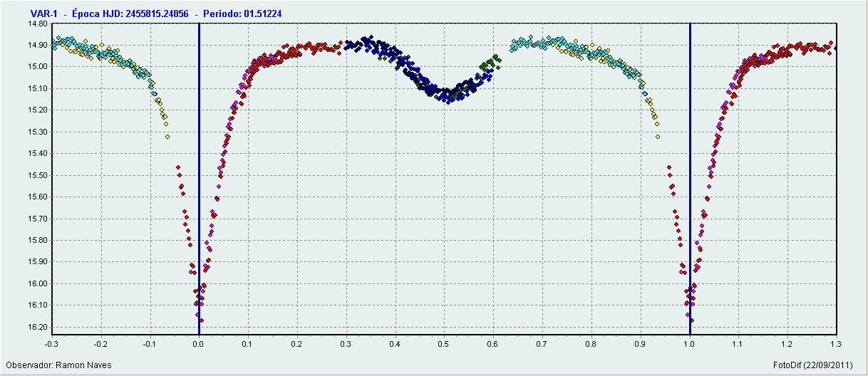Click the 15.80 magnitude axis label
Screen dimensions: 868x376
pos(38,241)
